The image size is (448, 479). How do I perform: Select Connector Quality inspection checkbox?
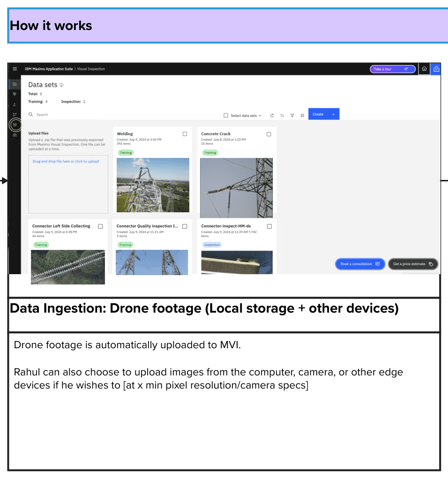tap(185, 226)
